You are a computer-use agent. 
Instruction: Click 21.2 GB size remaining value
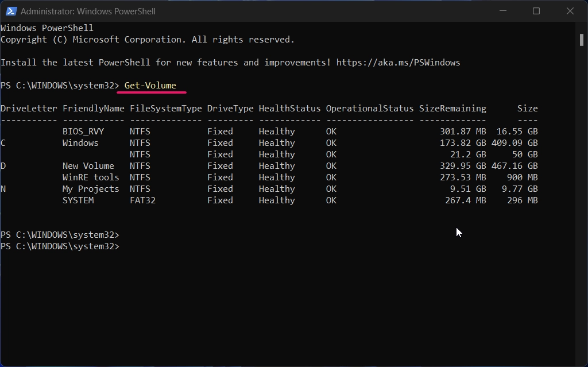point(468,154)
